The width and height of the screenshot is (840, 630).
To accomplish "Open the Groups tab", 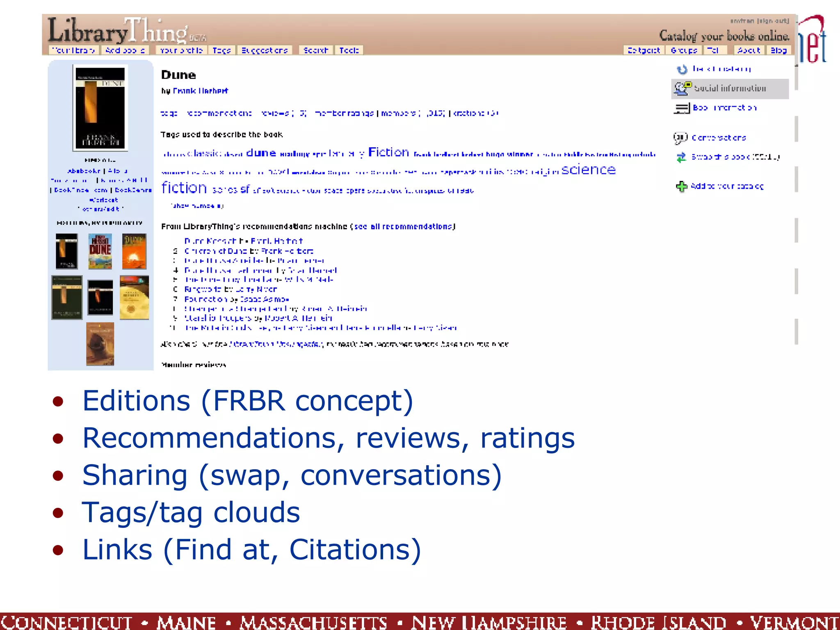I will [684, 50].
